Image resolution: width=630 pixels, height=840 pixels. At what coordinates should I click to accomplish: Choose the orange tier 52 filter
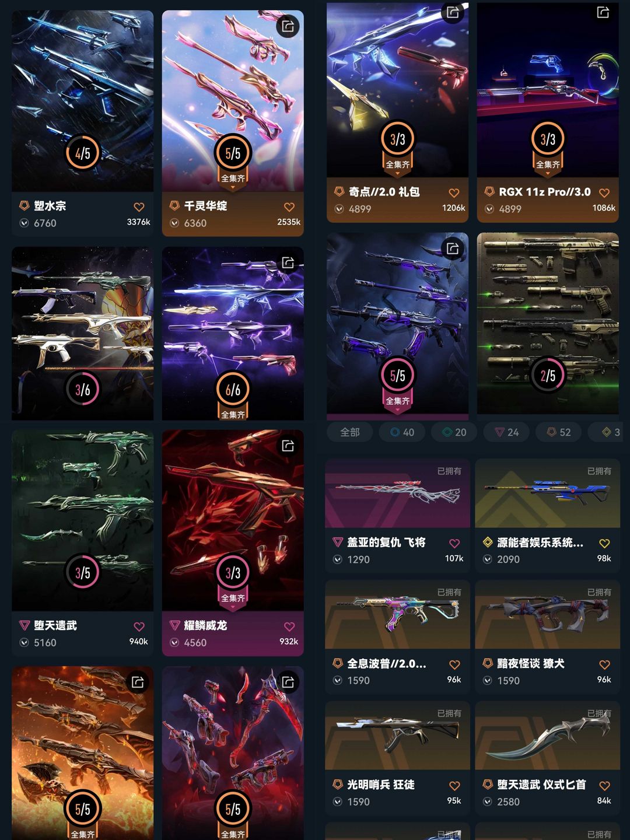coord(559,432)
